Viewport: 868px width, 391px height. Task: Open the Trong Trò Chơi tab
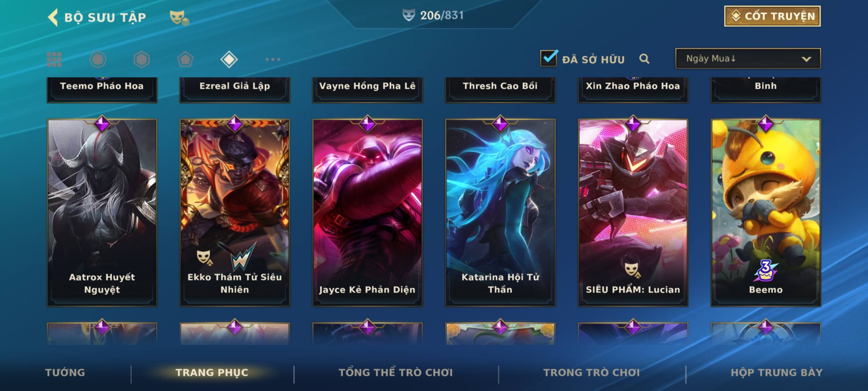(x=592, y=373)
